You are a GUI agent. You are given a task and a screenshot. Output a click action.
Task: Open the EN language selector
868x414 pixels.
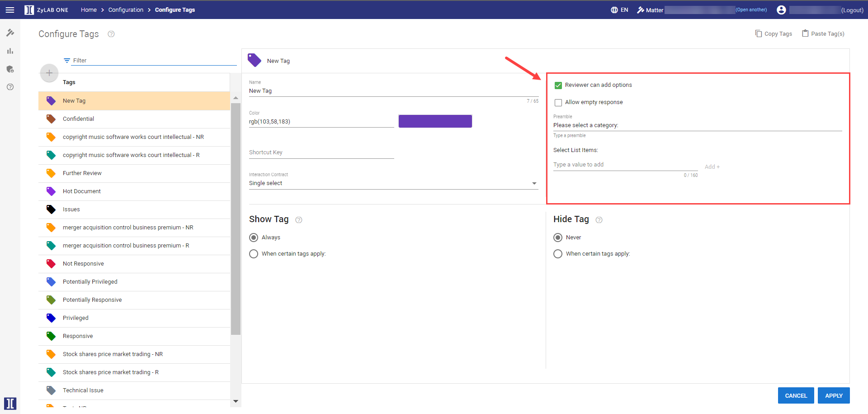point(619,10)
